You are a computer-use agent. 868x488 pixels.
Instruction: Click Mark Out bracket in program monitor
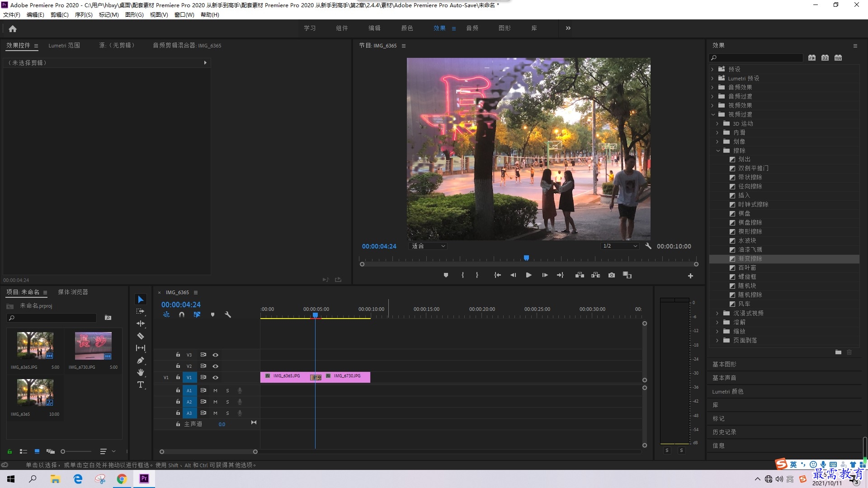(477, 275)
